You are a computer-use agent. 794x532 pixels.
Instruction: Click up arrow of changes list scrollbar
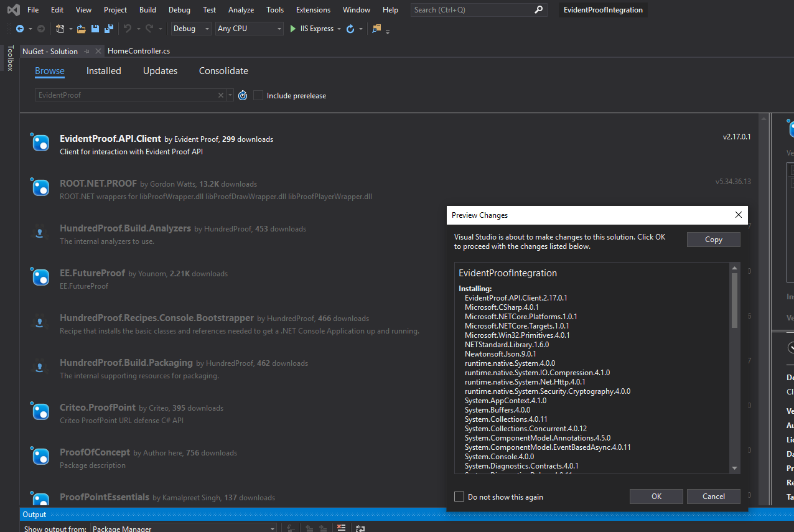point(734,268)
